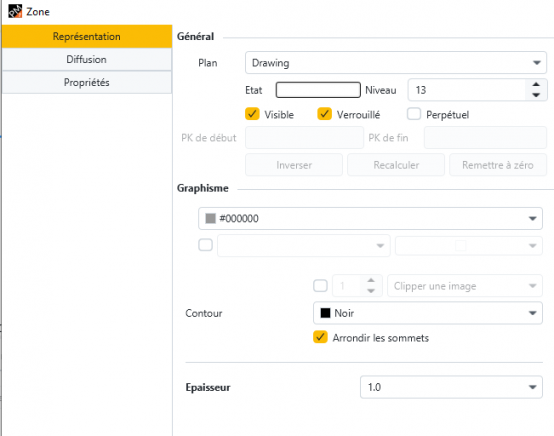Uncheck the Verrouillé checkbox
The height and width of the screenshot is (436, 554).
pos(324,114)
